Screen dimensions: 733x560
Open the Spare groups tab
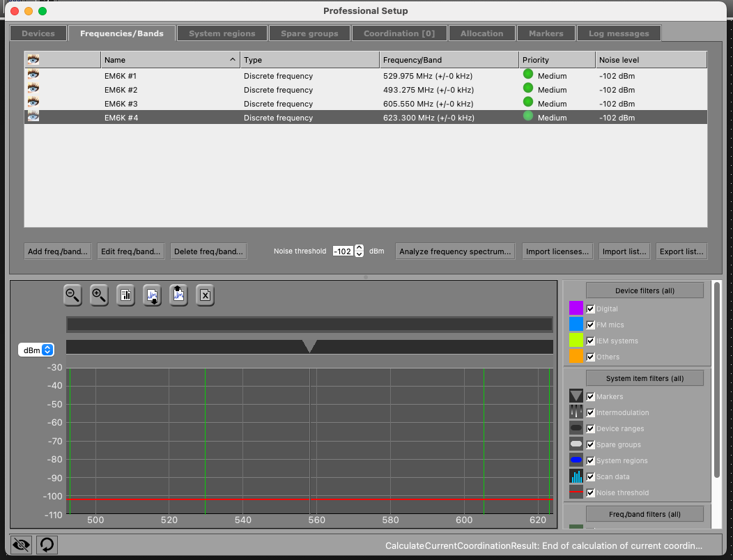(309, 33)
